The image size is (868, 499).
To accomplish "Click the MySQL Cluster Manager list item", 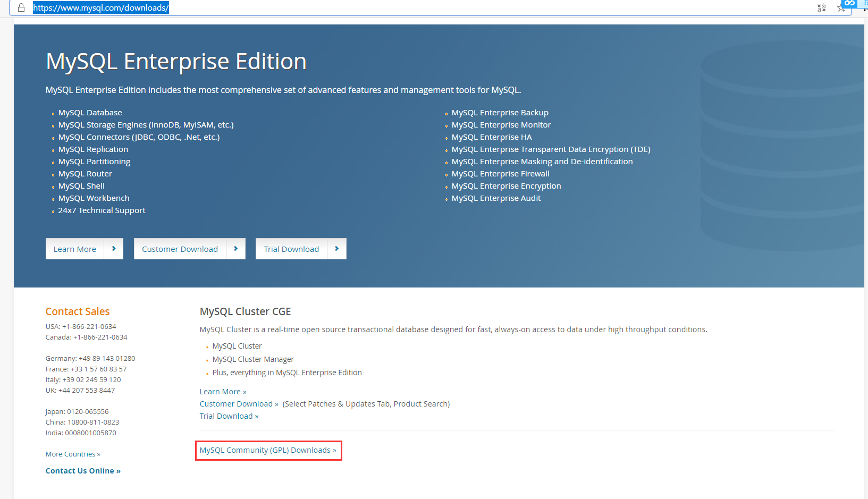I will (253, 359).
